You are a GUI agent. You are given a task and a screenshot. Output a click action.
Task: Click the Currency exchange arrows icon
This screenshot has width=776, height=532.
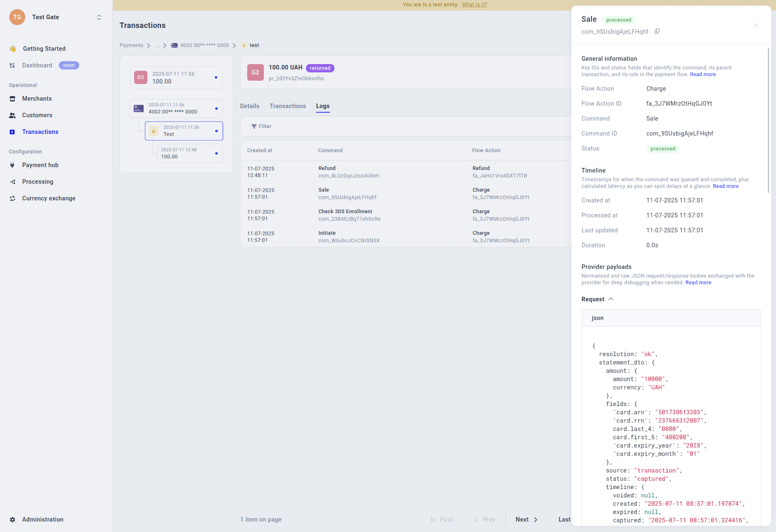tap(12, 198)
